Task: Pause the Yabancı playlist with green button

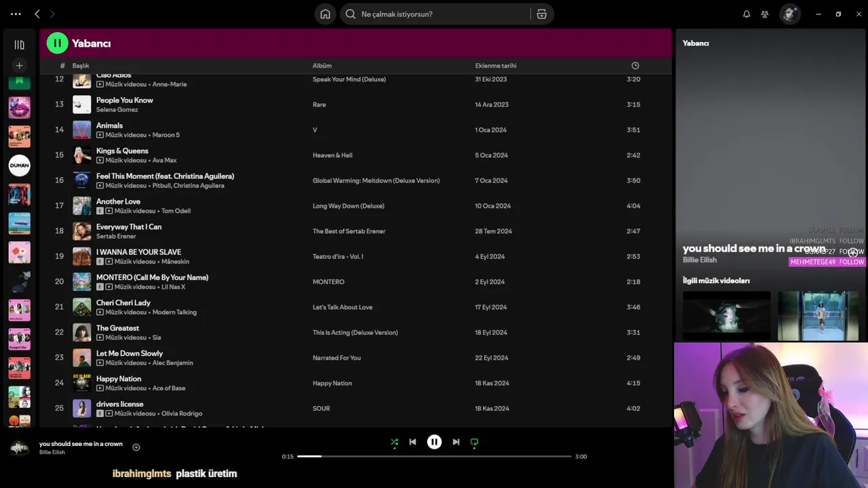Action: [57, 43]
